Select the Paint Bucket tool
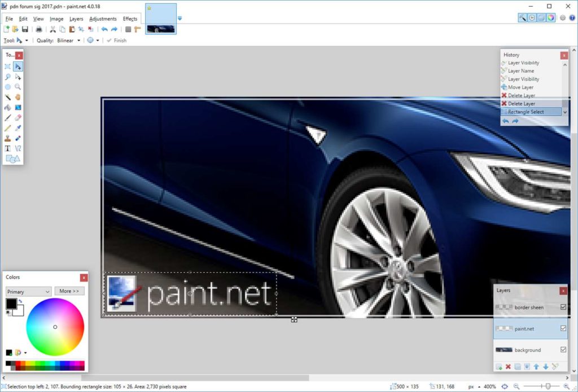Viewport: 578px width, 392px height. [7, 107]
